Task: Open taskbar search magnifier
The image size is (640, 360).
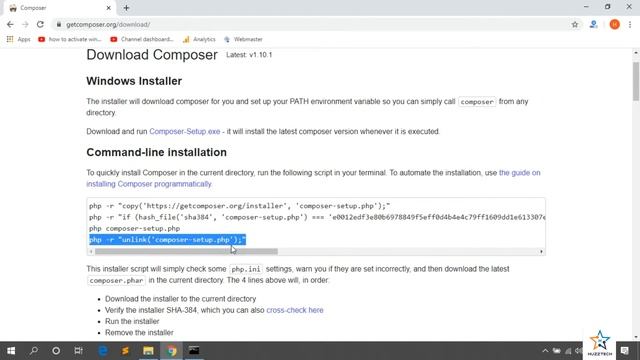Action: point(34,351)
